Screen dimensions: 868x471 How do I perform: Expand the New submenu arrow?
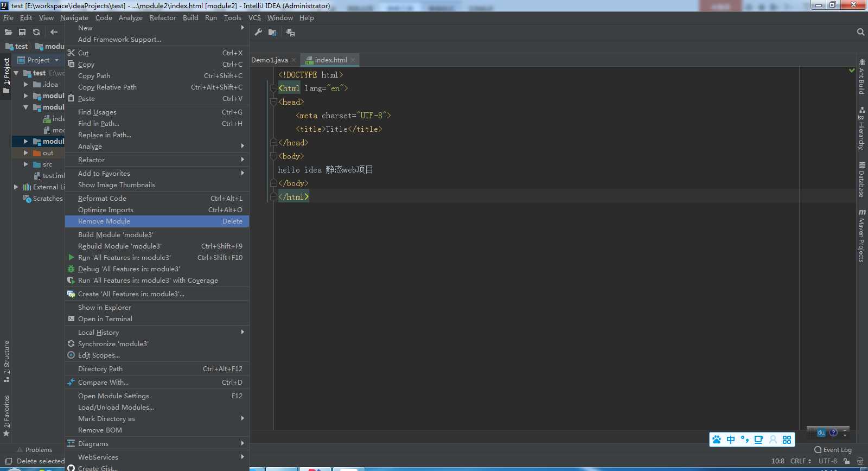click(242, 28)
